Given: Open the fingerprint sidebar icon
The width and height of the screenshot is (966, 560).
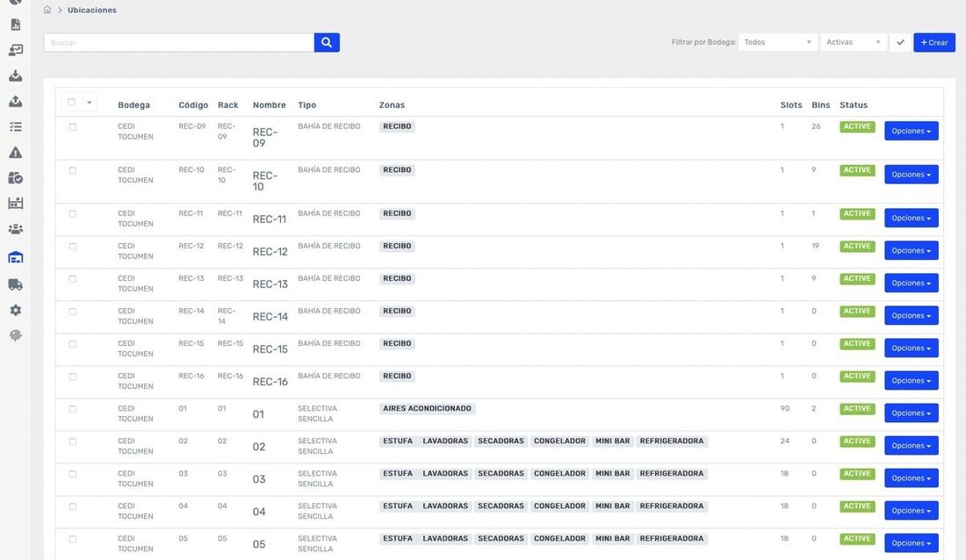Looking at the screenshot, I should tap(16, 336).
